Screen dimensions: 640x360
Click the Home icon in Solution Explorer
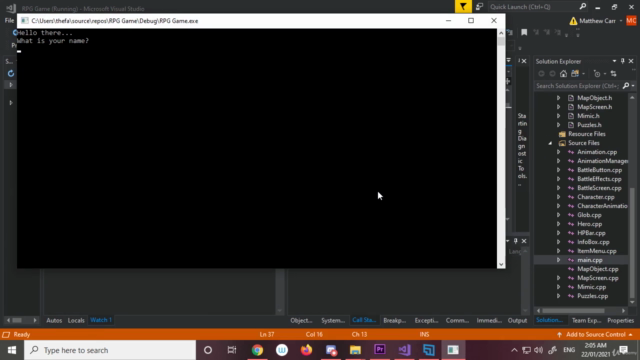coord(563,74)
